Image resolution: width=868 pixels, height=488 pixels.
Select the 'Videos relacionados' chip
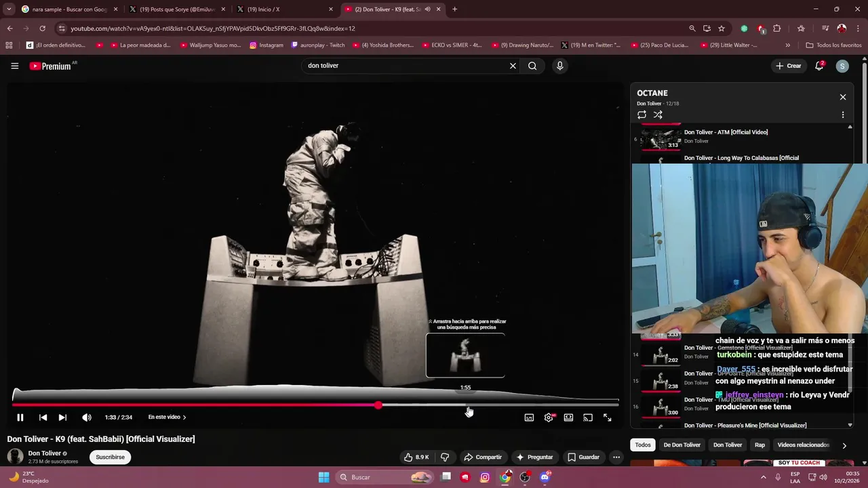pyautogui.click(x=803, y=445)
